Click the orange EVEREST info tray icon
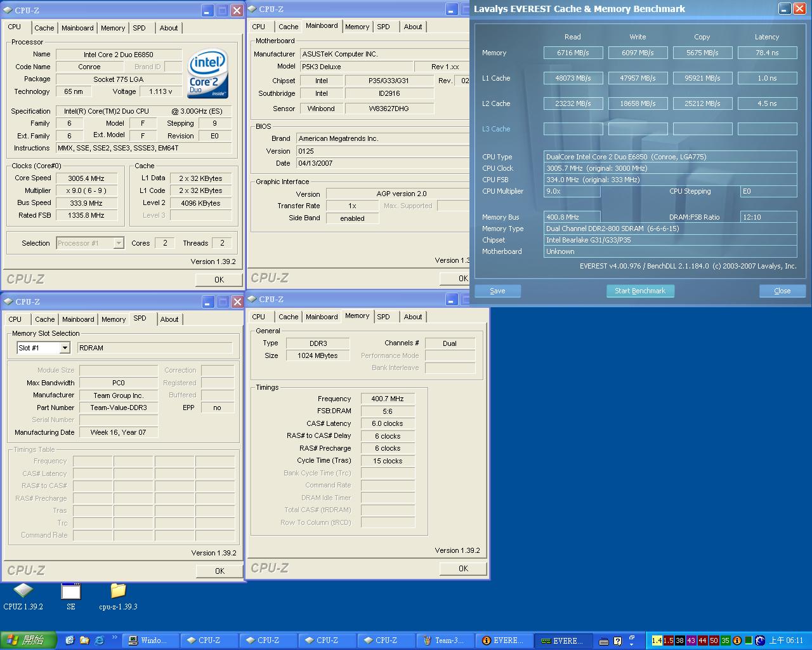The height and width of the screenshot is (650, 812). (737, 640)
